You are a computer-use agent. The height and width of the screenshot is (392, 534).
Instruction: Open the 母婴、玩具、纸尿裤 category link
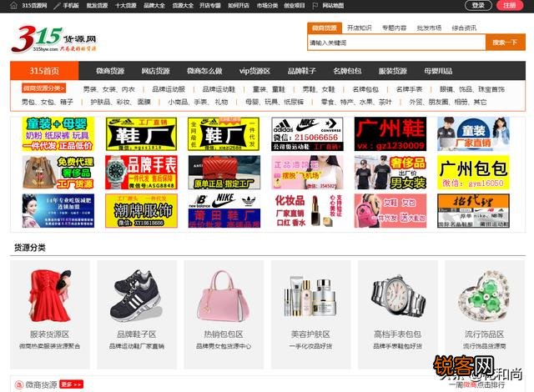(x=275, y=102)
